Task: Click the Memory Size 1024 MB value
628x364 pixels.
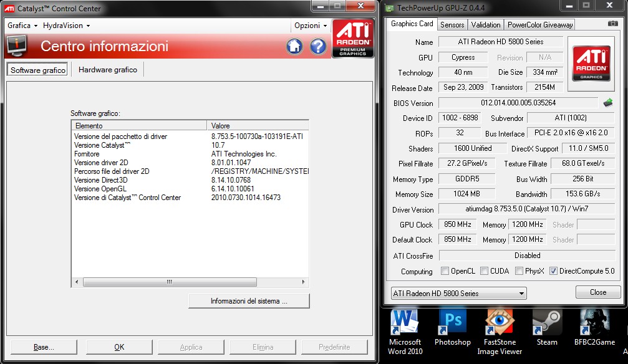Action: [x=466, y=194]
